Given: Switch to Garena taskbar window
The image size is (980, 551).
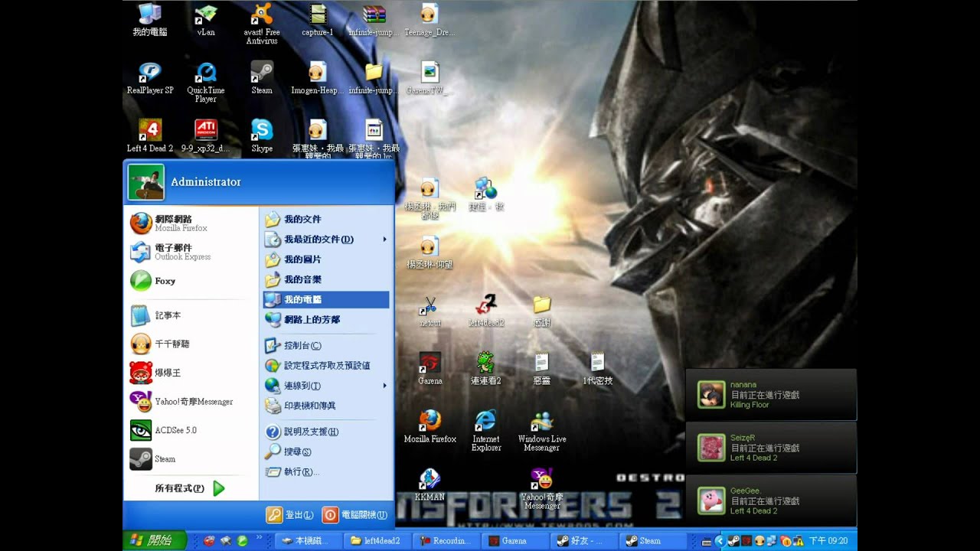Looking at the screenshot, I should click(x=517, y=540).
